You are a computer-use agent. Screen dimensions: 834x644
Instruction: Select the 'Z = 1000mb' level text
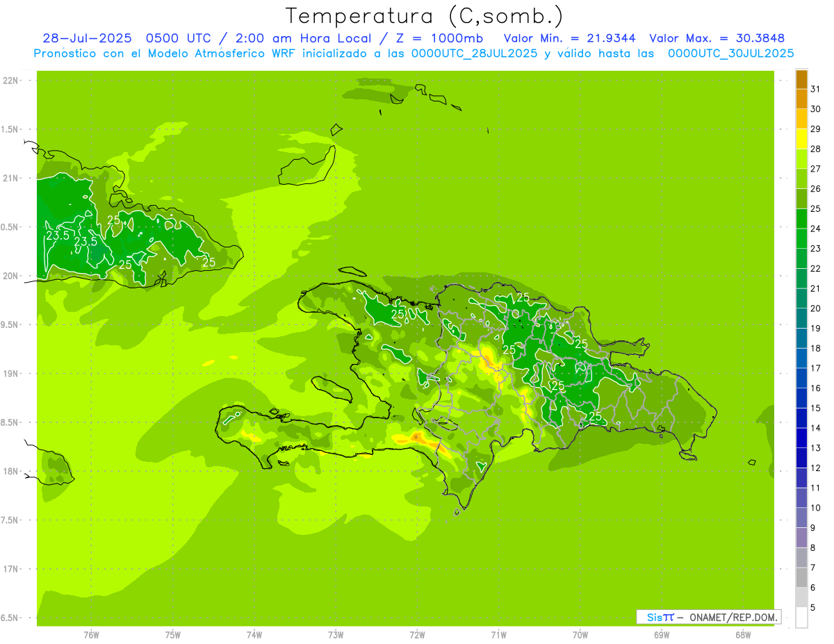440,38
